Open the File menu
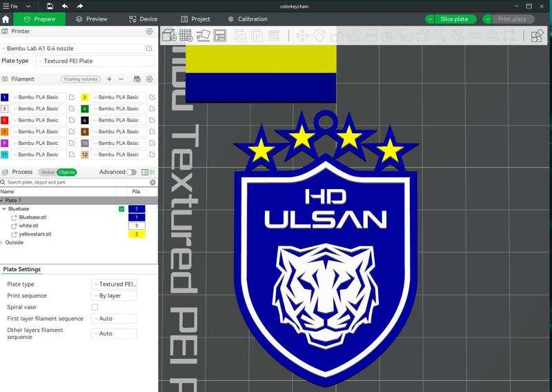 point(10,6)
